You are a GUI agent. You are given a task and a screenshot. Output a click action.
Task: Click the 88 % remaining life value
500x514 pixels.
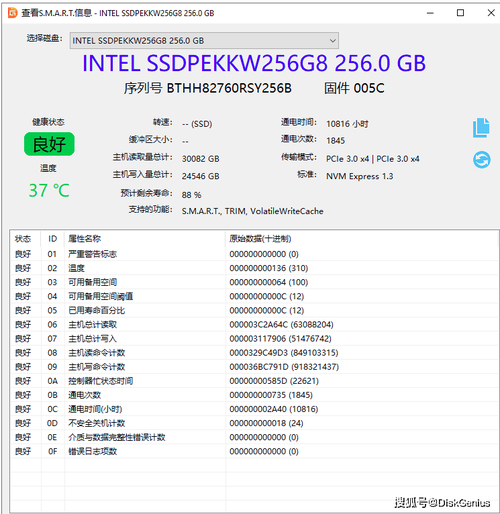coord(192,195)
